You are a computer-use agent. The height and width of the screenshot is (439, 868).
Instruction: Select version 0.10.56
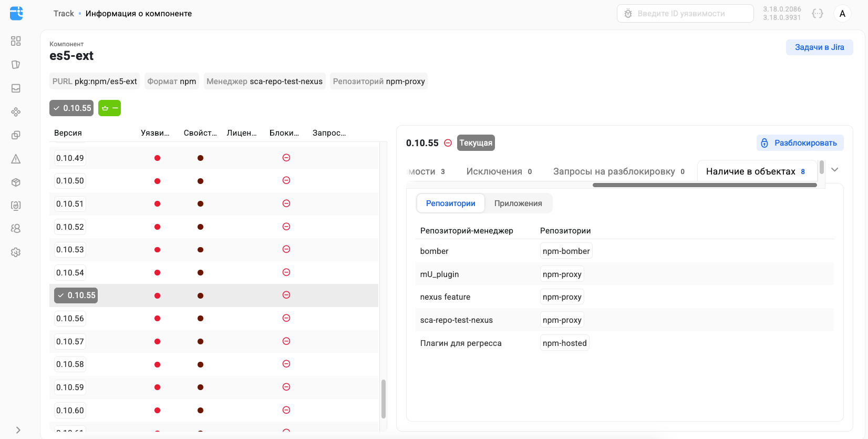click(x=70, y=319)
